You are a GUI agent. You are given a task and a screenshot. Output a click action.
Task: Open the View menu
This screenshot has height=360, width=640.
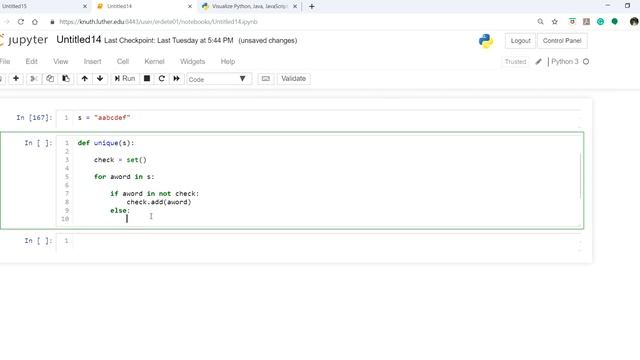[x=60, y=61]
